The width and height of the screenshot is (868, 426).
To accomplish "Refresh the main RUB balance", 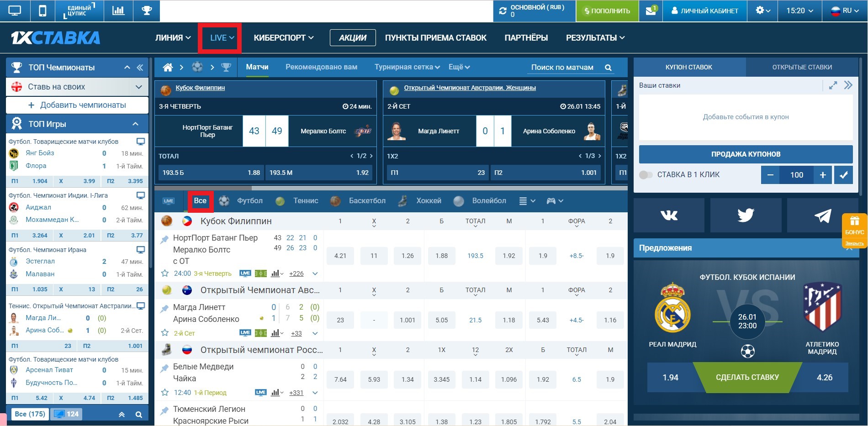I will click(x=503, y=11).
